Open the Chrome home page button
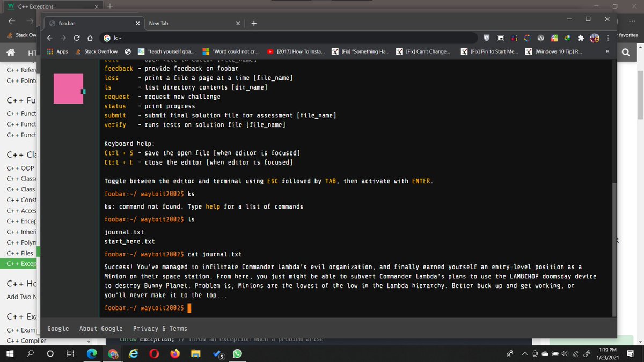The image size is (644, 362). 90,38
